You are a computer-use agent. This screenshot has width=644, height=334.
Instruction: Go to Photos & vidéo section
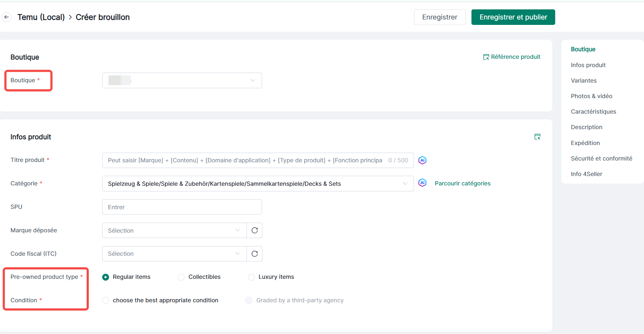591,96
